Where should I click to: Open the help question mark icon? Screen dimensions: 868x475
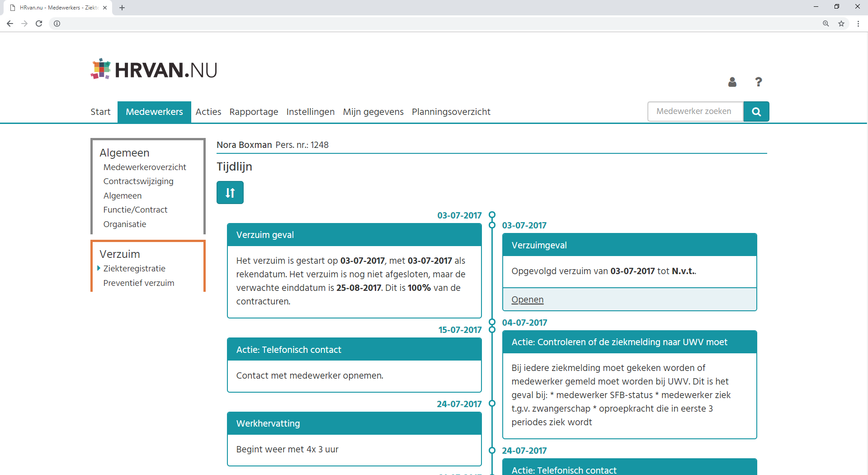point(759,82)
